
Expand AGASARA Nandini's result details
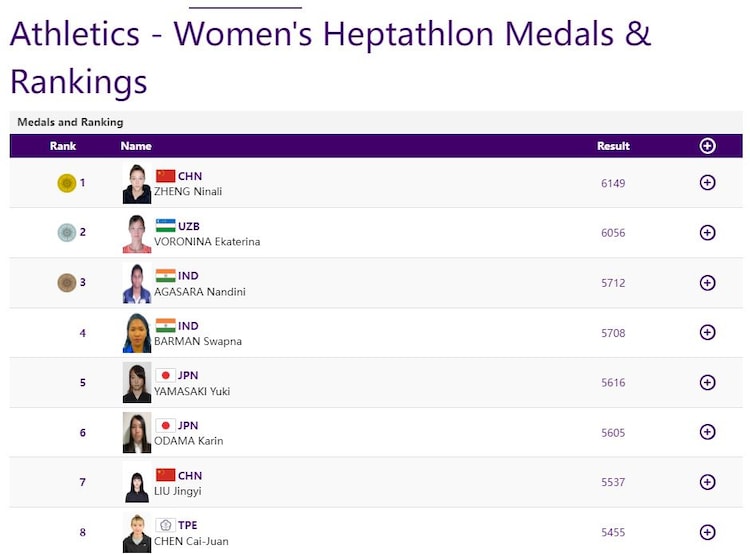point(707,283)
